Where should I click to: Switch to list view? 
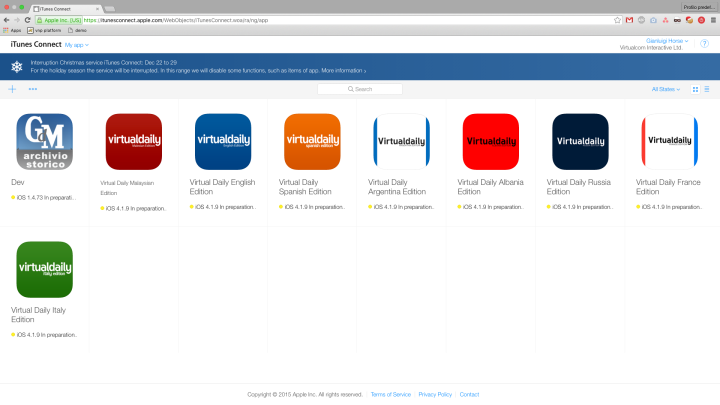707,89
